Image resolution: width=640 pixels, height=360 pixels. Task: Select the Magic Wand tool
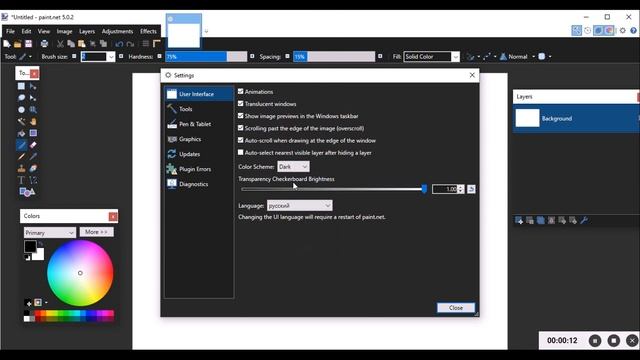coord(21,122)
